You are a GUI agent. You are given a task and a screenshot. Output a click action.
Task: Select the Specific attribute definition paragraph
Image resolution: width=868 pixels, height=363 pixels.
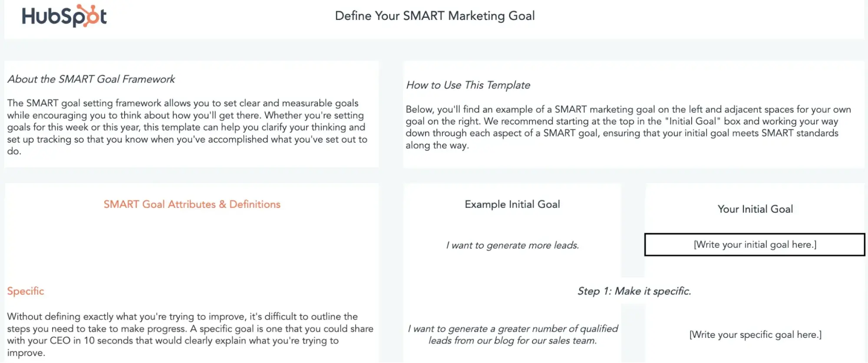[190, 334]
